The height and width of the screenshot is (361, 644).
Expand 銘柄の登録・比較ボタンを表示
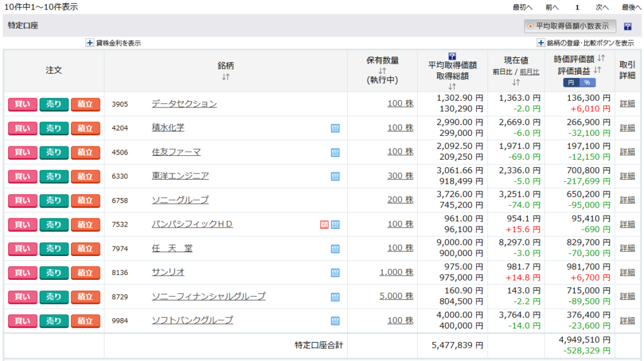[x=541, y=43]
